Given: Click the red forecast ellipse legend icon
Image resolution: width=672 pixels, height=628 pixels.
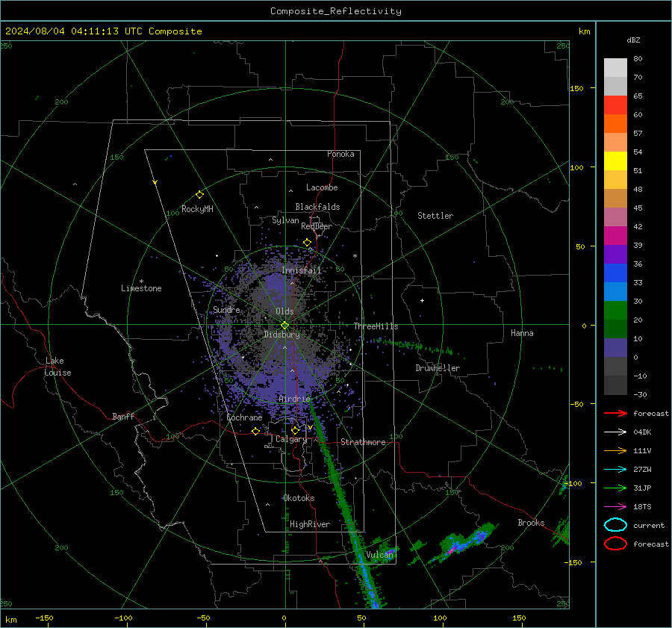Looking at the screenshot, I should tap(615, 544).
